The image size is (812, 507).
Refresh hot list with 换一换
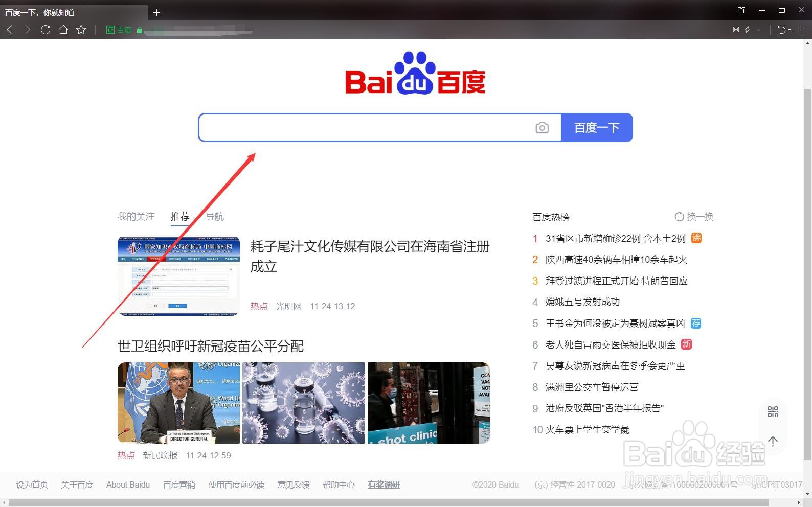coord(694,217)
